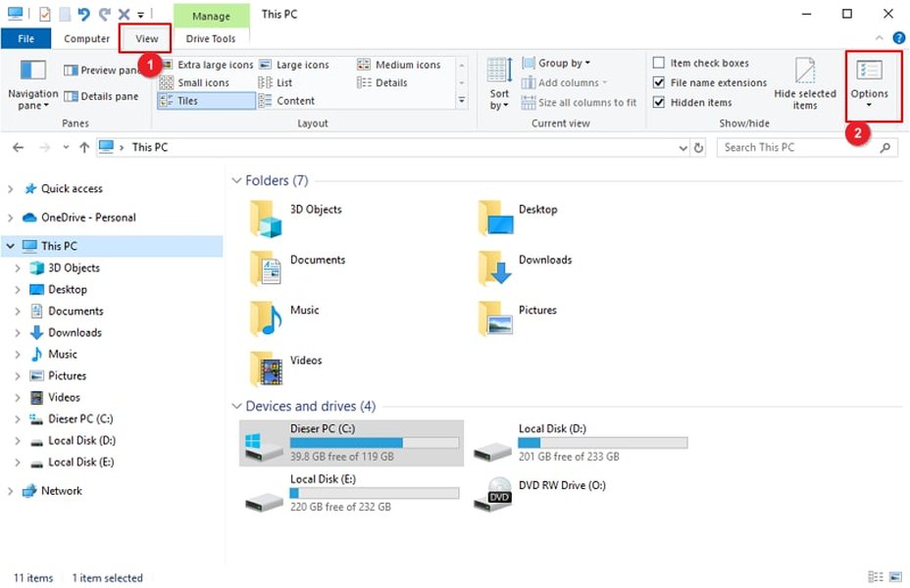Switch to the Computer tab
This screenshot has width=910, height=588.
(86, 38)
